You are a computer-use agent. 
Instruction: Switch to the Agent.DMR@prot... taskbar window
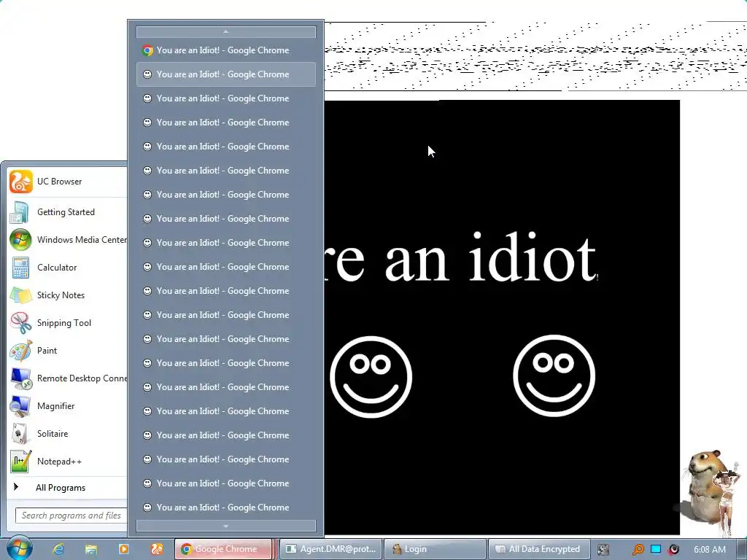[x=330, y=549]
